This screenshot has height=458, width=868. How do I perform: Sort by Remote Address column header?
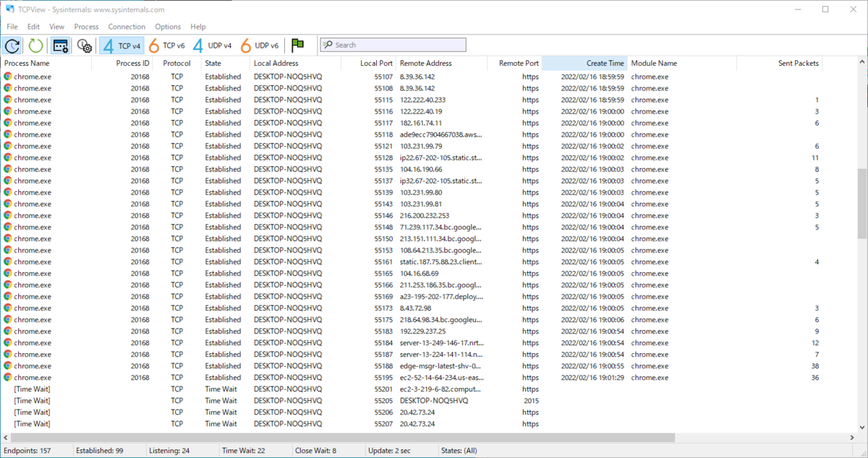442,64
